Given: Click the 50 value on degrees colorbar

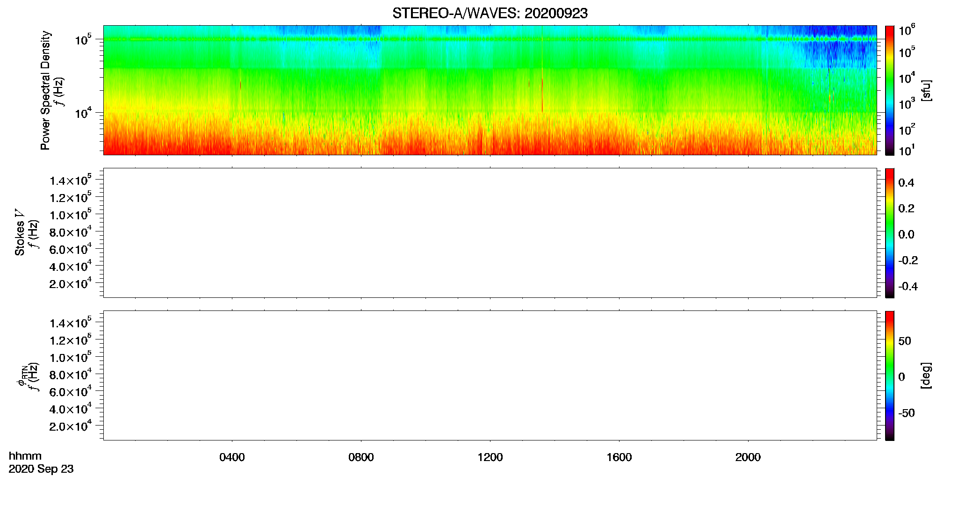Looking at the screenshot, I should point(905,341).
